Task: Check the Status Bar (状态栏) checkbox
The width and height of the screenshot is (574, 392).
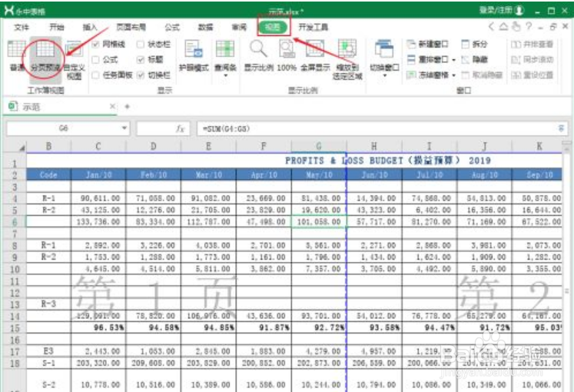Action: pyautogui.click(x=140, y=45)
